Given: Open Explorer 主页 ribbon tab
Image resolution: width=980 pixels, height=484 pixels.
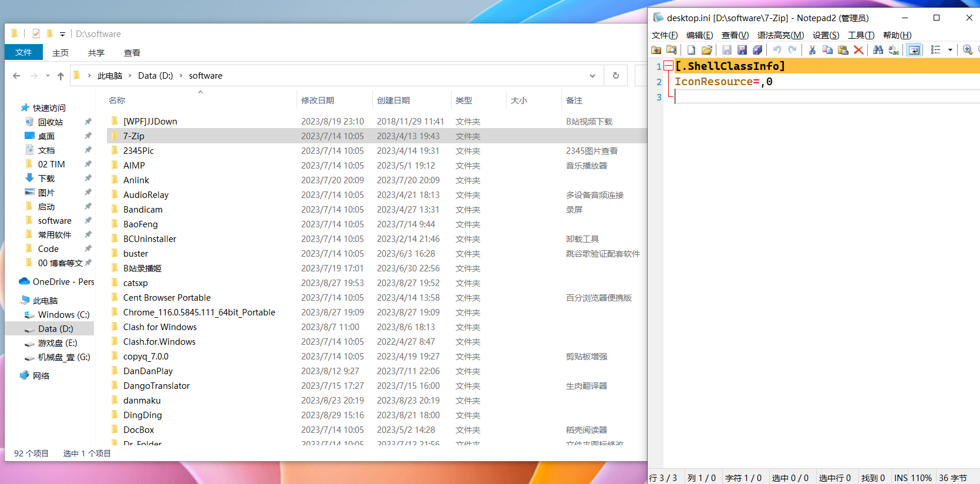Looking at the screenshot, I should click(60, 53).
